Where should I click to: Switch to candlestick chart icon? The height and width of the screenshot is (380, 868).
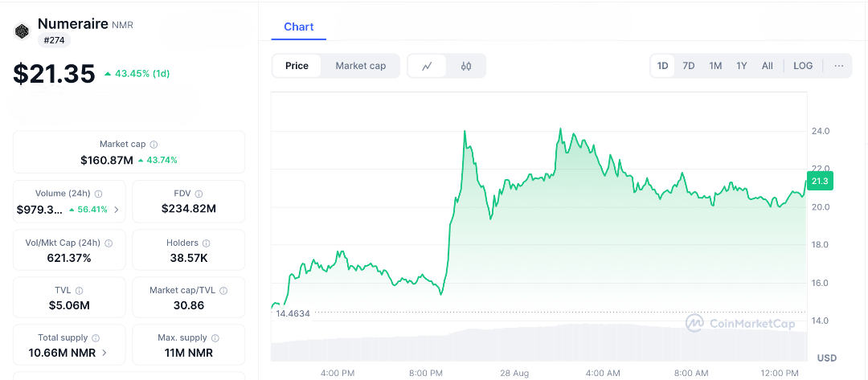[x=466, y=66]
